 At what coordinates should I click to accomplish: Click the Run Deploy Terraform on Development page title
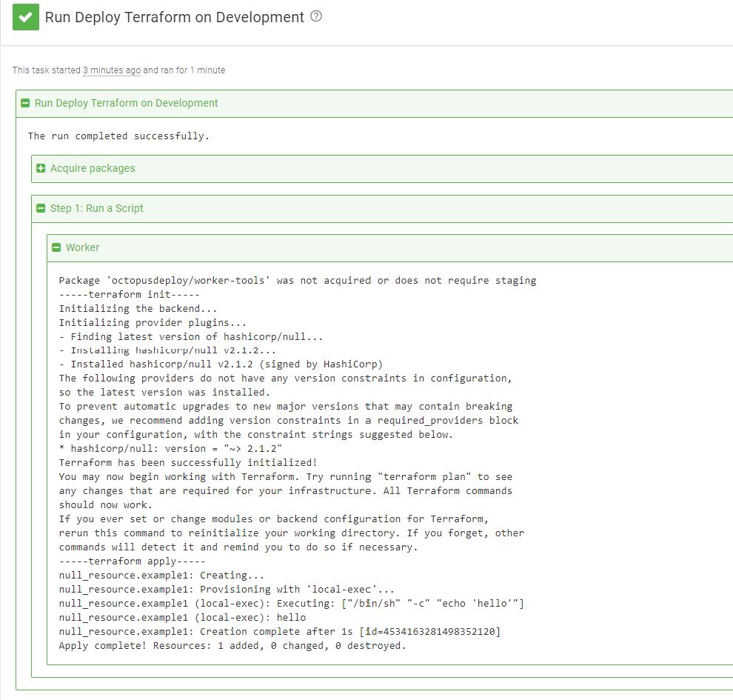click(178, 16)
